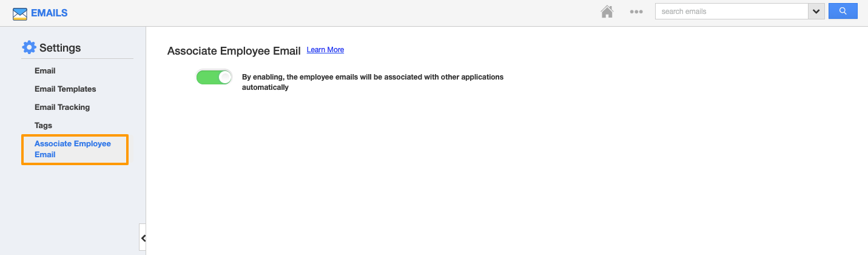
Task: Click the Associate Employee Email page heading
Action: pos(234,51)
